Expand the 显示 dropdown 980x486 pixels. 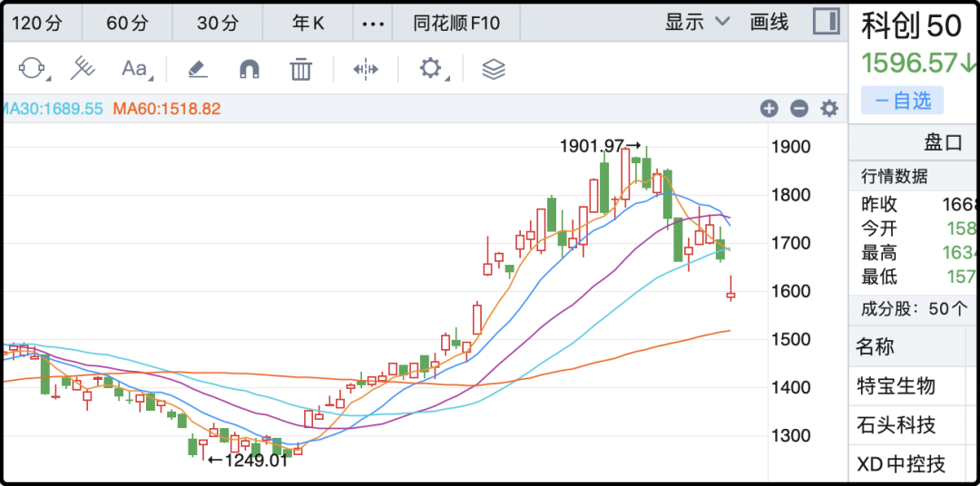697,23
